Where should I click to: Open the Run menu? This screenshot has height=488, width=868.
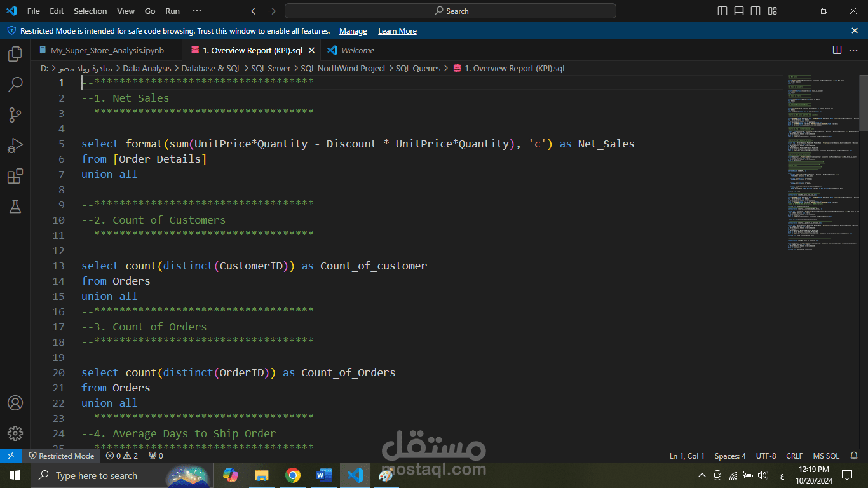click(172, 11)
